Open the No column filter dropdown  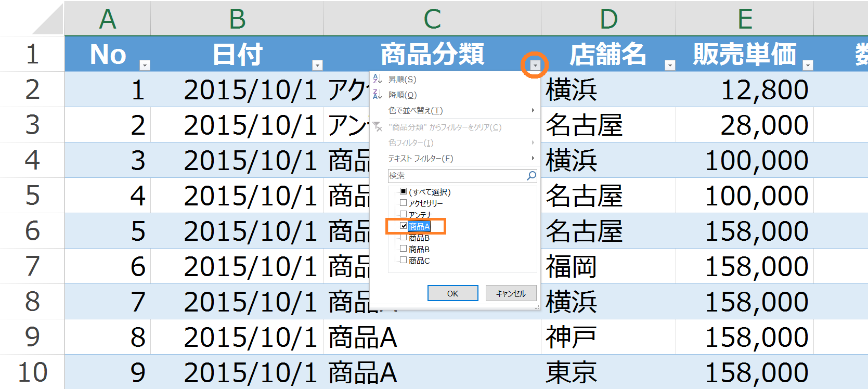[145, 66]
